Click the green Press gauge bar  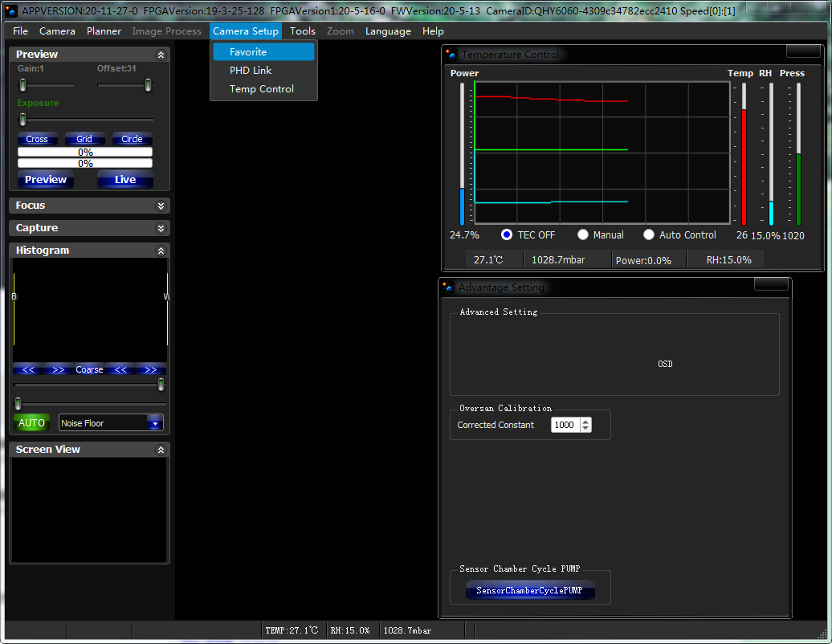(798, 190)
